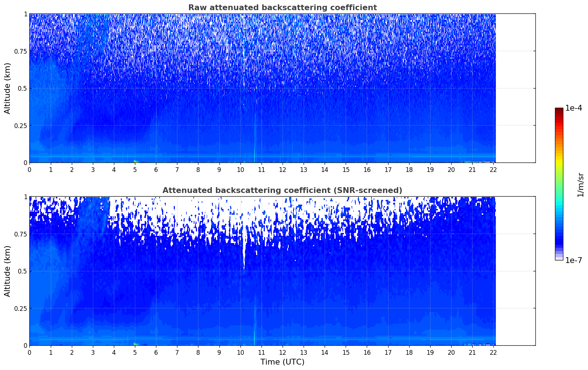Click the hour '22' tick under top plot

point(494,169)
